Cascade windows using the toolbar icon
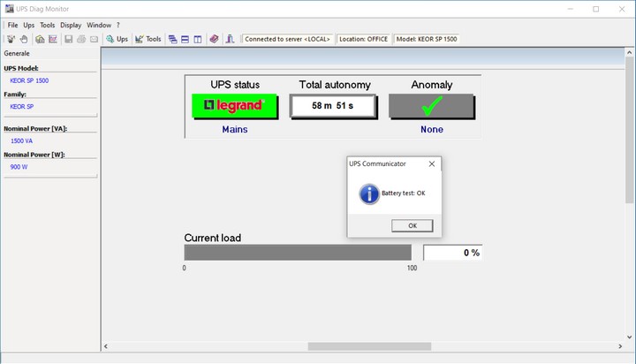 point(173,39)
